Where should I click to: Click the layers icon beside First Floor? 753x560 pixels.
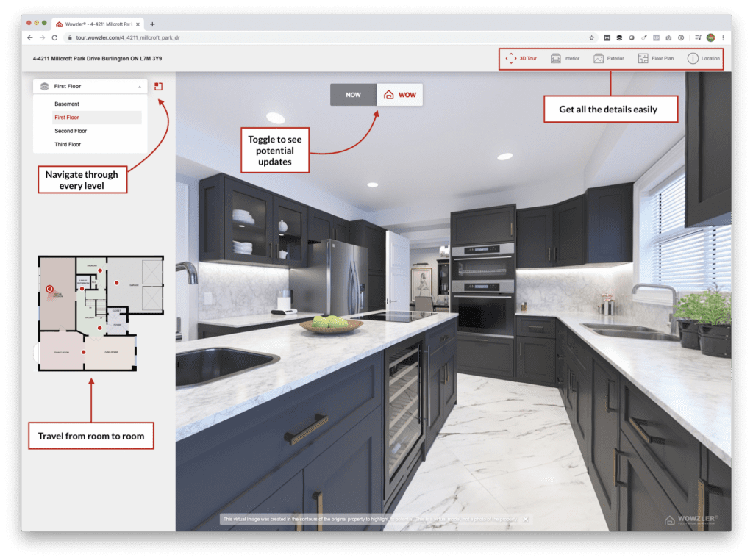(44, 86)
